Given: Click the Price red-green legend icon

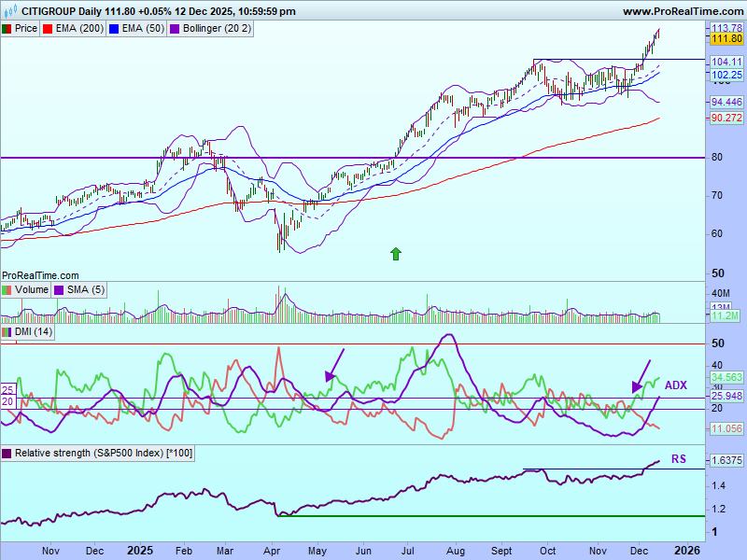Looking at the screenshot, I should (x=7, y=29).
